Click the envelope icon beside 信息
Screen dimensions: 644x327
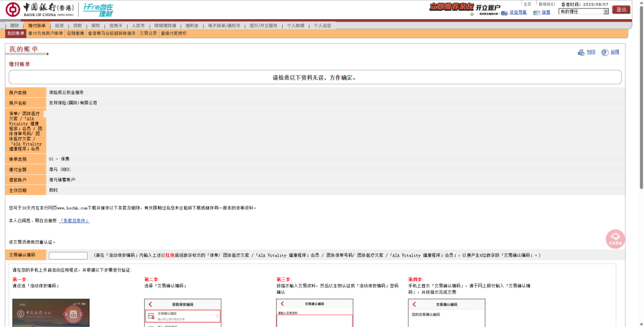(x=537, y=13)
